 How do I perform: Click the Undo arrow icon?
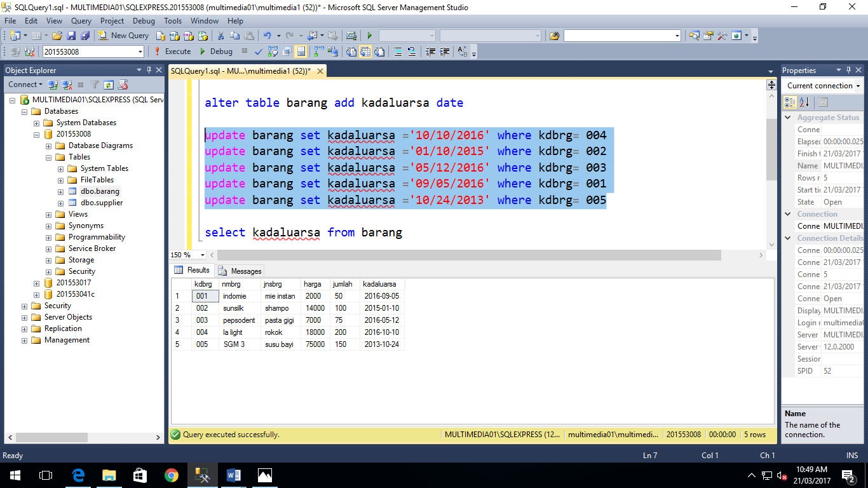[268, 36]
